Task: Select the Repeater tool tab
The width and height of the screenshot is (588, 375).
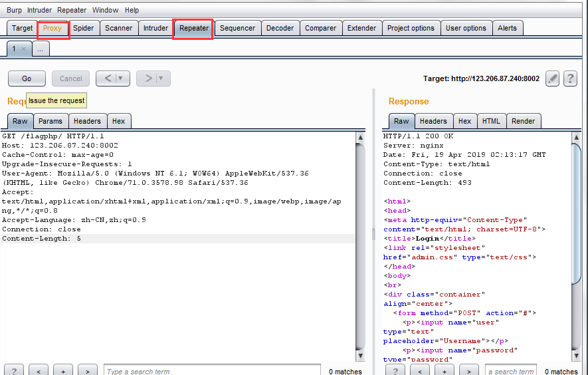Action: [x=193, y=28]
